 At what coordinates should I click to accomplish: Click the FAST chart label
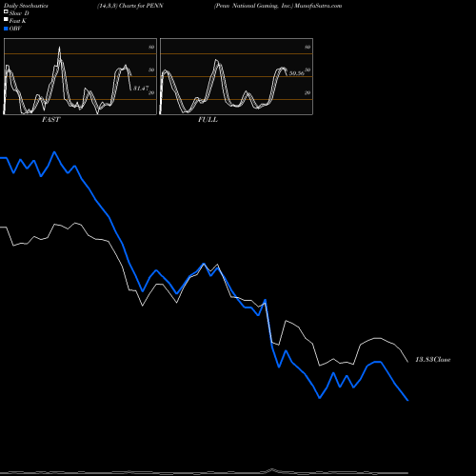click(x=51, y=120)
